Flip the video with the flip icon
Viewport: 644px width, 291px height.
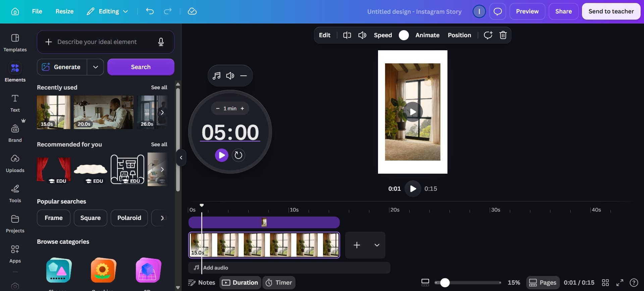click(347, 35)
